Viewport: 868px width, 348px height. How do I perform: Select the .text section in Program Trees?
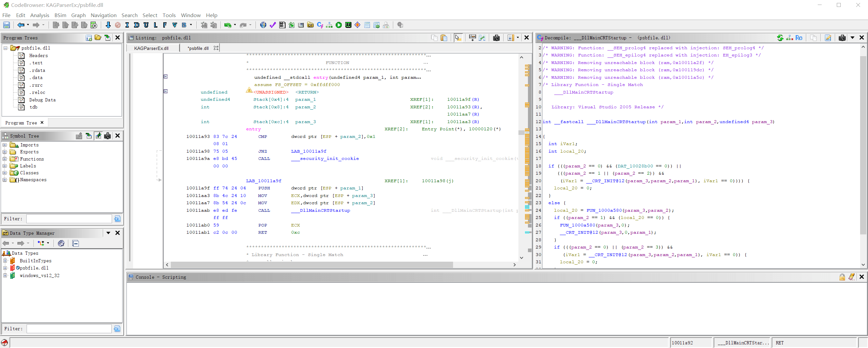point(35,63)
